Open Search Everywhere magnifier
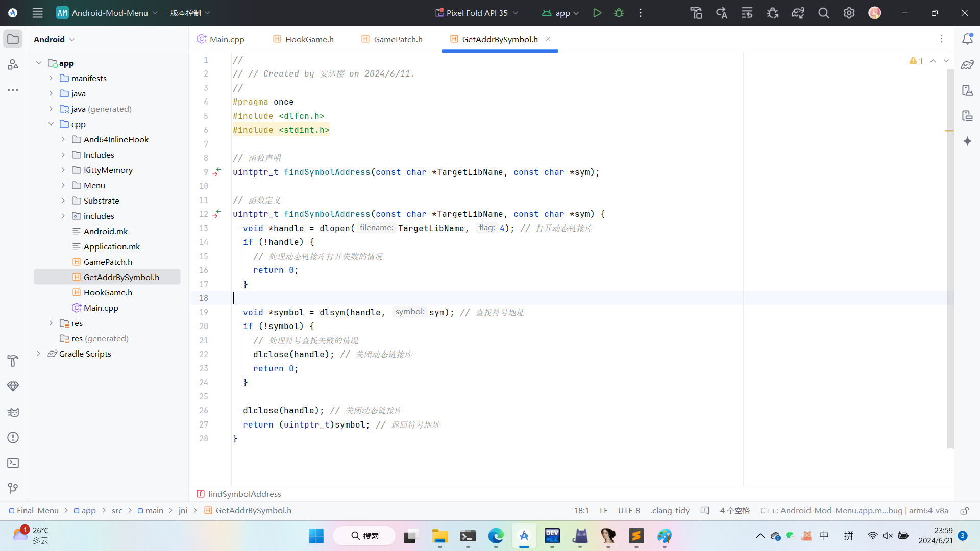Image resolution: width=980 pixels, height=551 pixels. pos(824,13)
